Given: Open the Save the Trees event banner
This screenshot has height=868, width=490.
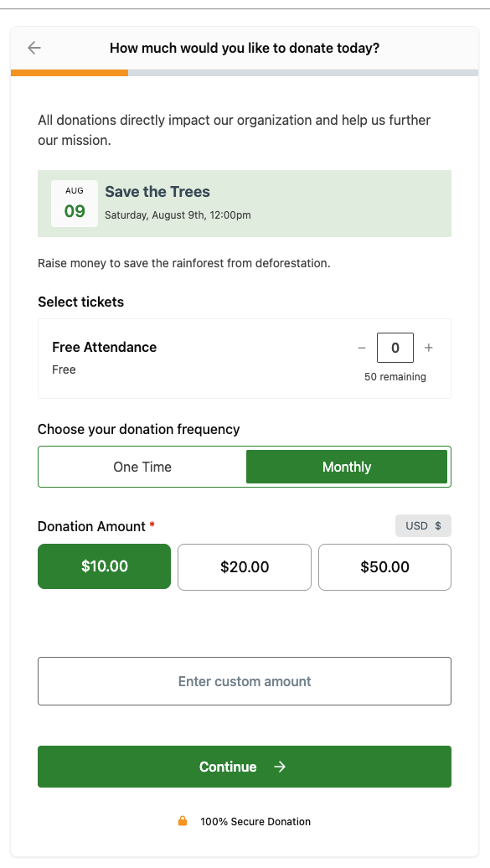Looking at the screenshot, I should tap(244, 203).
